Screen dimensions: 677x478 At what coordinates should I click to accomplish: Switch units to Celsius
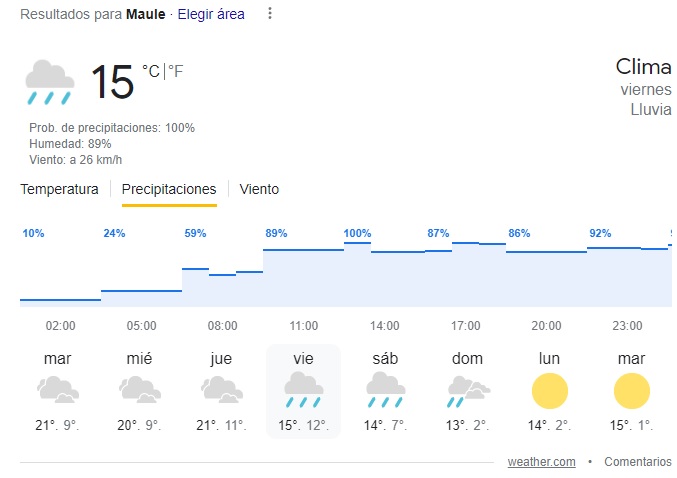point(151,71)
